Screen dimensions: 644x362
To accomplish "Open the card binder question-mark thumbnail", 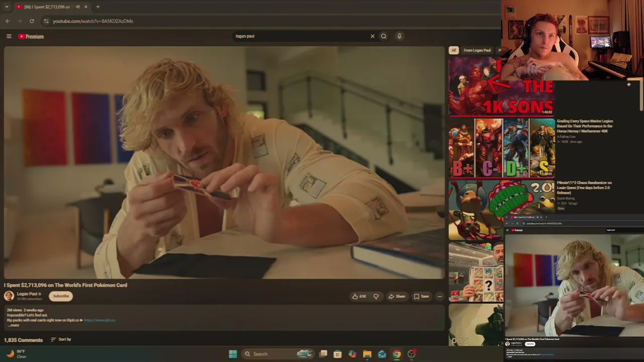I will pyautogui.click(x=476, y=272).
